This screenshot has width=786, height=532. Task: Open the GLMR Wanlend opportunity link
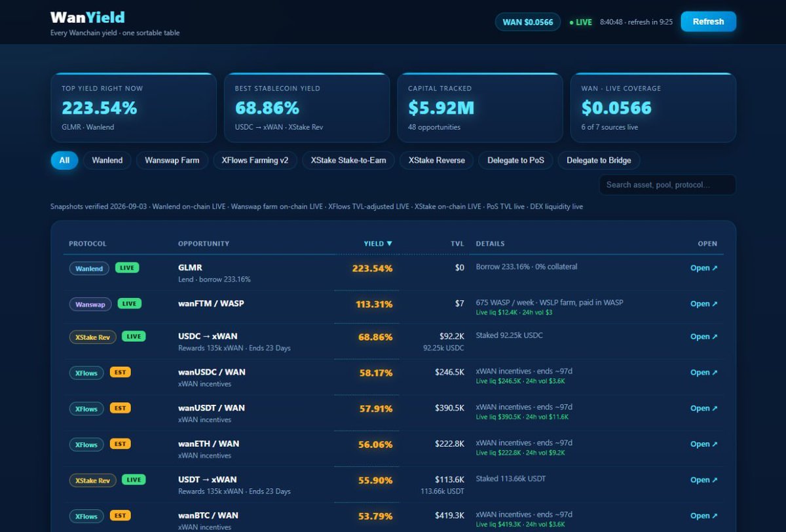tap(704, 268)
